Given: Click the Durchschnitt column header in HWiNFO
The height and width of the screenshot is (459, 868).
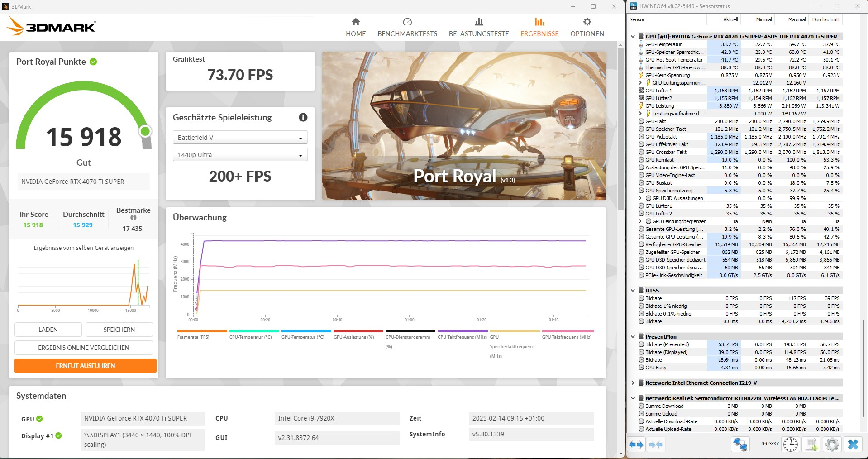Looking at the screenshot, I should (x=826, y=19).
